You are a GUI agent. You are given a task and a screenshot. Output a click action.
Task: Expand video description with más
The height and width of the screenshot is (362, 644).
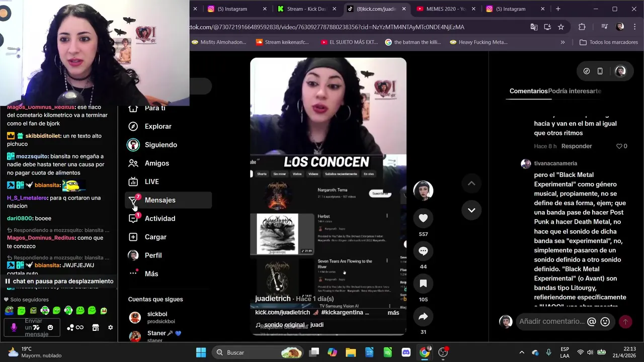click(x=393, y=313)
